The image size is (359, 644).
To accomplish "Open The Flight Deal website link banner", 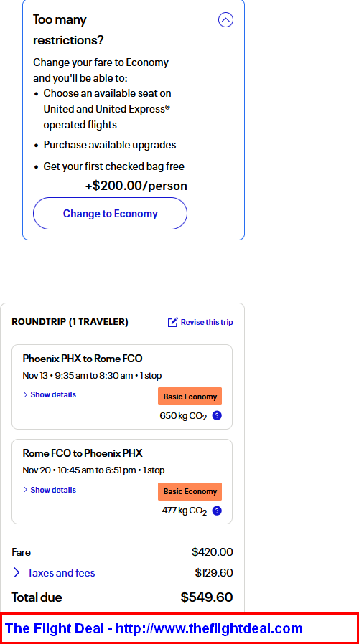I will 179,628.
